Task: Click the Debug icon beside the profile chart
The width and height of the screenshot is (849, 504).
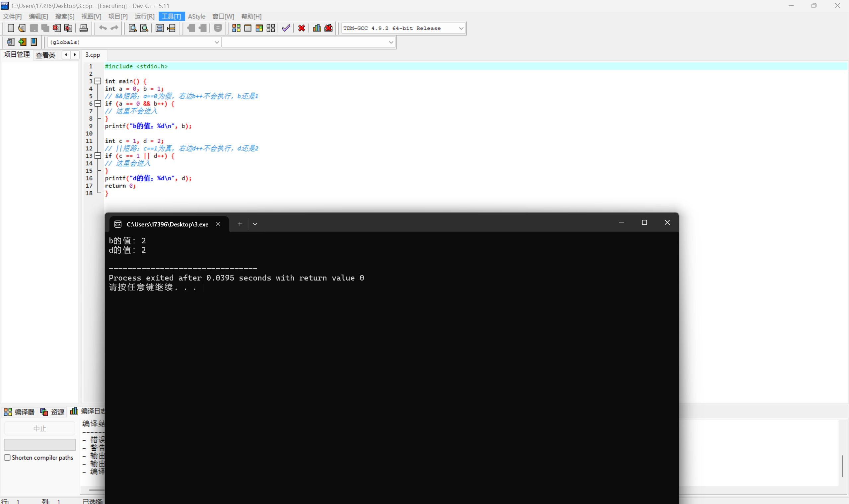Action: tap(328, 28)
